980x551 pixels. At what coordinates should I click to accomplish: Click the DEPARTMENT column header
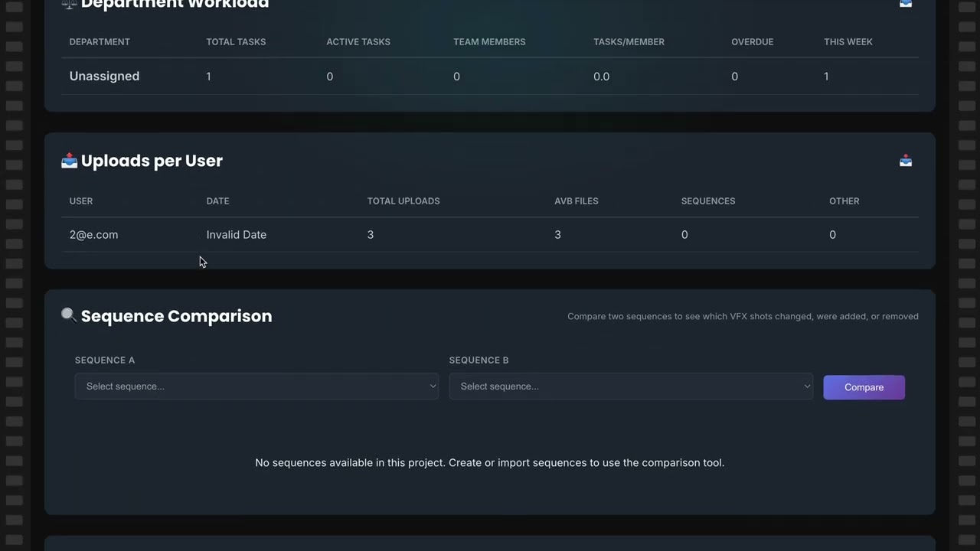click(x=100, y=42)
